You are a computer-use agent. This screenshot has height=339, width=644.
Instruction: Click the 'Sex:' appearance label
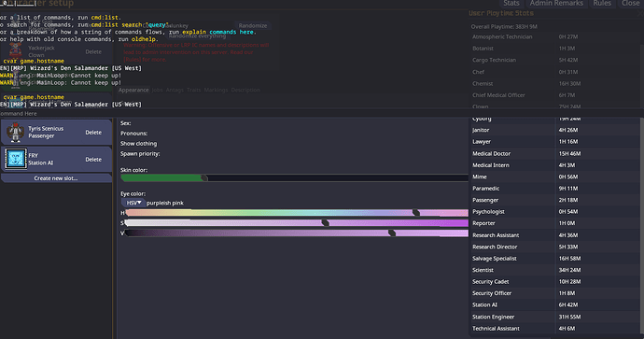(x=126, y=123)
